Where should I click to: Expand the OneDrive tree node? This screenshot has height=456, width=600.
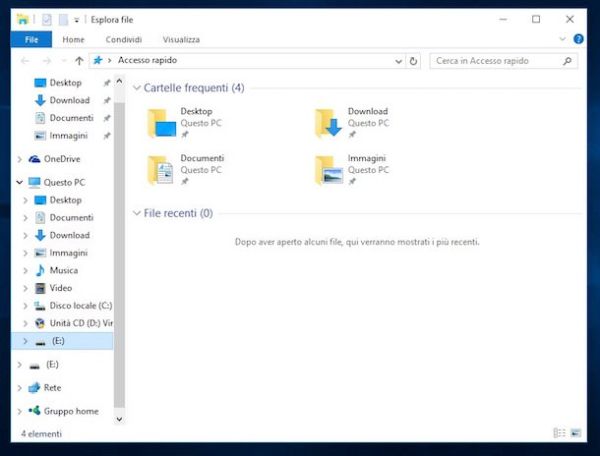(x=20, y=158)
